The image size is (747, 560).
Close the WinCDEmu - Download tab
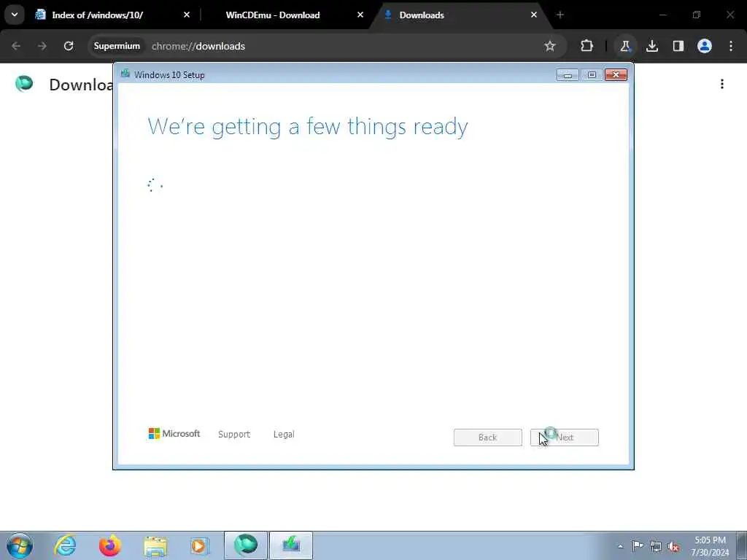click(x=360, y=15)
